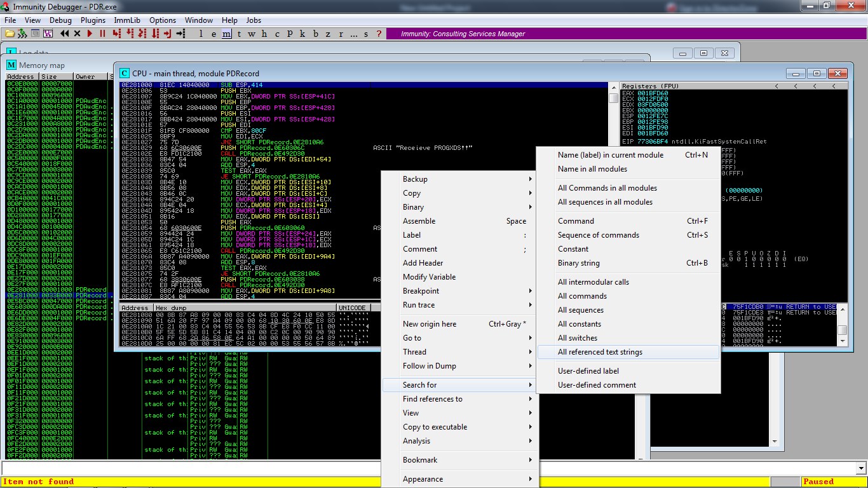Open Log window with 'l' button
868x488 pixels.
tap(201, 34)
